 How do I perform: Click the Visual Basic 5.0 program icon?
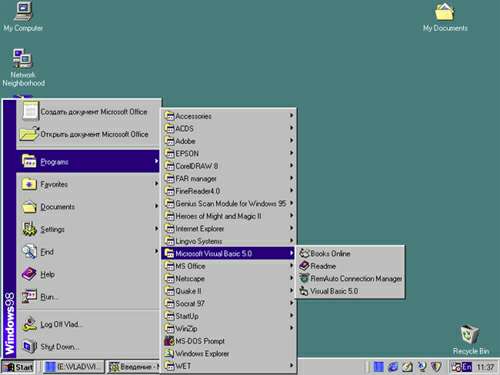304,291
